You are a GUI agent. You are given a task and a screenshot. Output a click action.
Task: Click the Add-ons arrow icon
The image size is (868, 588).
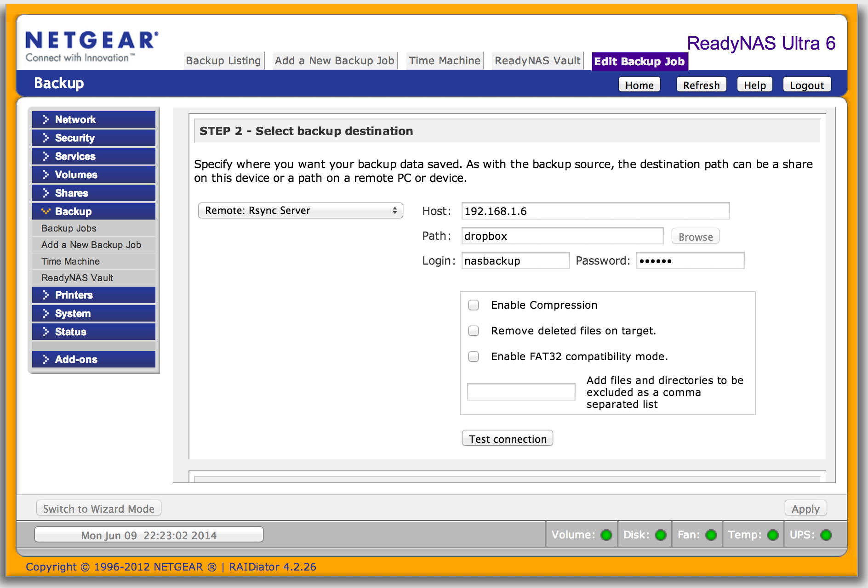(46, 359)
